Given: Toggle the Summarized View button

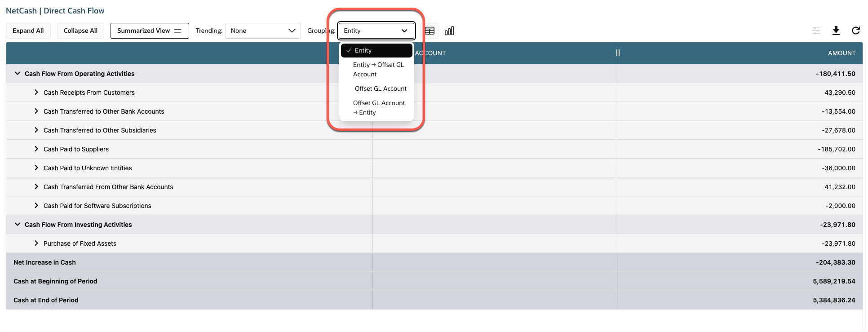Looking at the screenshot, I should (149, 31).
